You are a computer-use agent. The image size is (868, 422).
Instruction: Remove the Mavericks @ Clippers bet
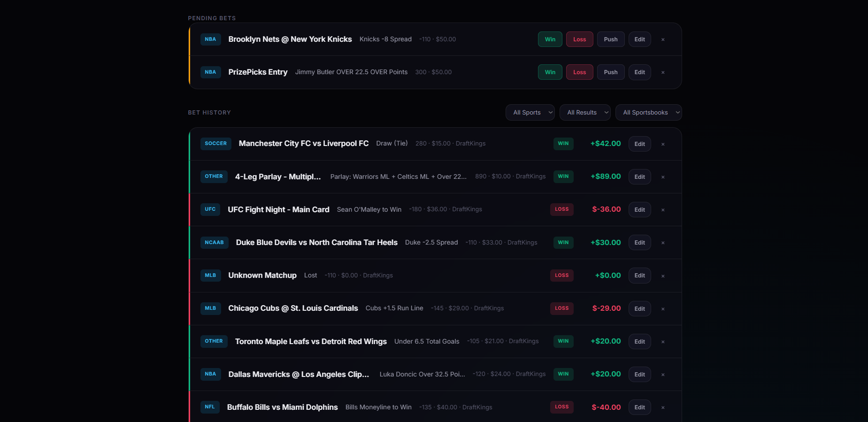pos(663,375)
